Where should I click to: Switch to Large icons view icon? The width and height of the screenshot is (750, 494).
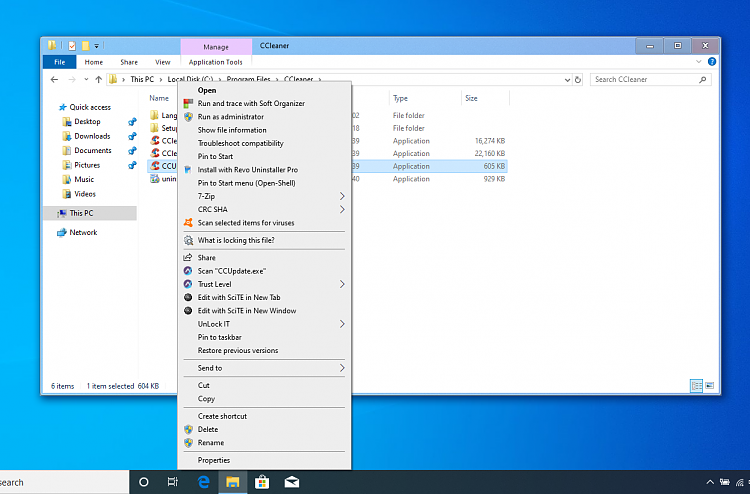(710, 385)
